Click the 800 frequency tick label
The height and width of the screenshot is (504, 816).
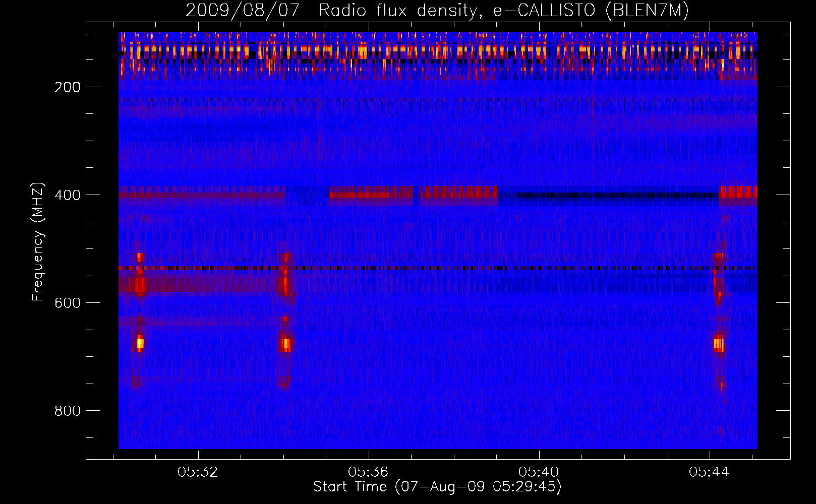[68, 411]
